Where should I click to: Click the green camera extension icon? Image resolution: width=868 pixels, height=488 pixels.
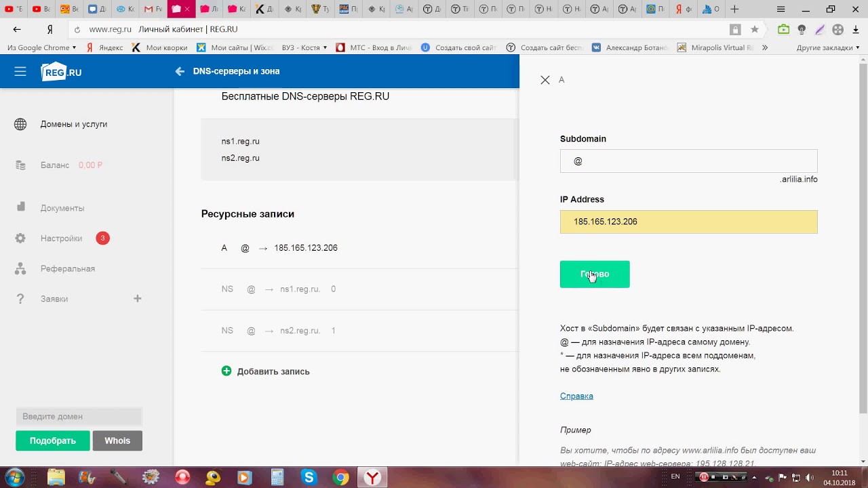(x=783, y=30)
